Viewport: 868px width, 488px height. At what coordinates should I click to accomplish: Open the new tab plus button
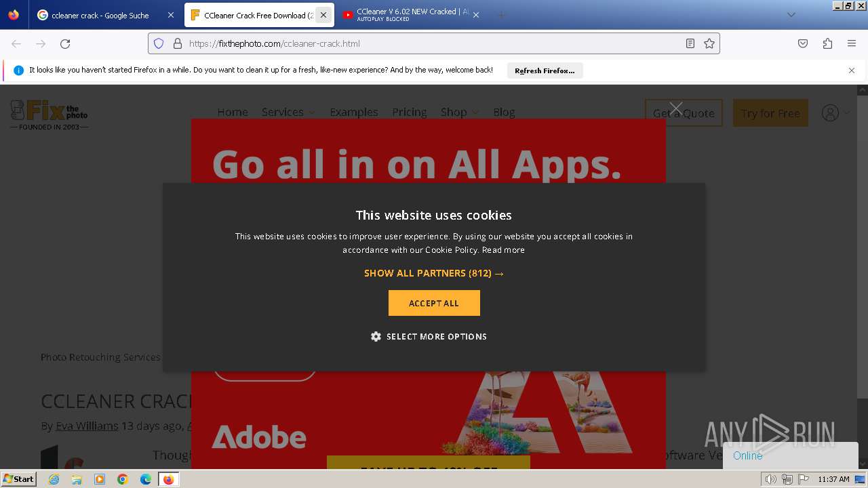(x=501, y=15)
